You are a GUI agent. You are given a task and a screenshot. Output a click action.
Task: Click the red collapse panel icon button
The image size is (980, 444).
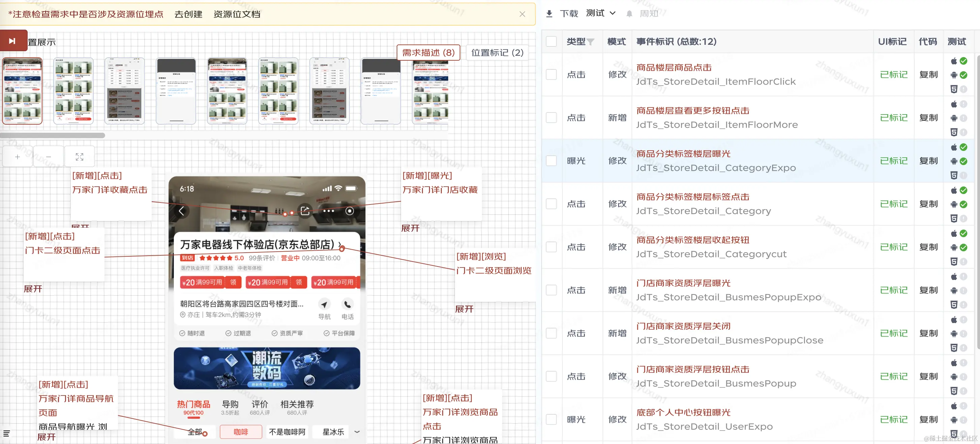pos(12,41)
